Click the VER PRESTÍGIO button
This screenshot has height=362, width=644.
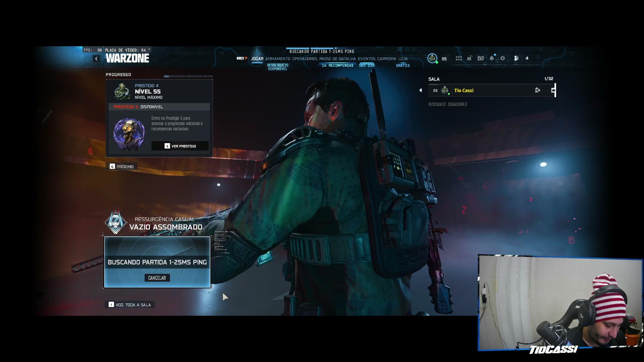tap(180, 146)
